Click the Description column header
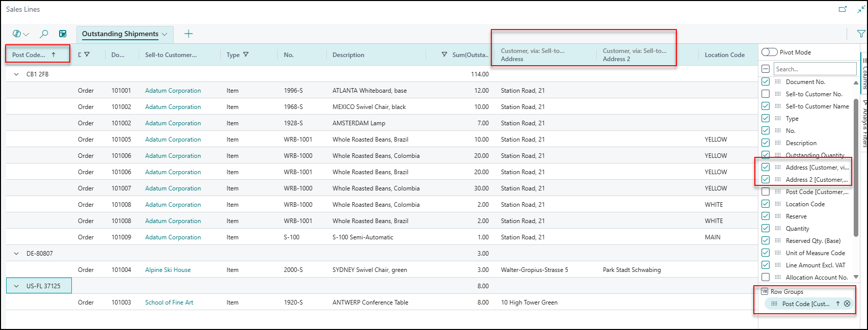The height and width of the screenshot is (330, 868). click(348, 54)
